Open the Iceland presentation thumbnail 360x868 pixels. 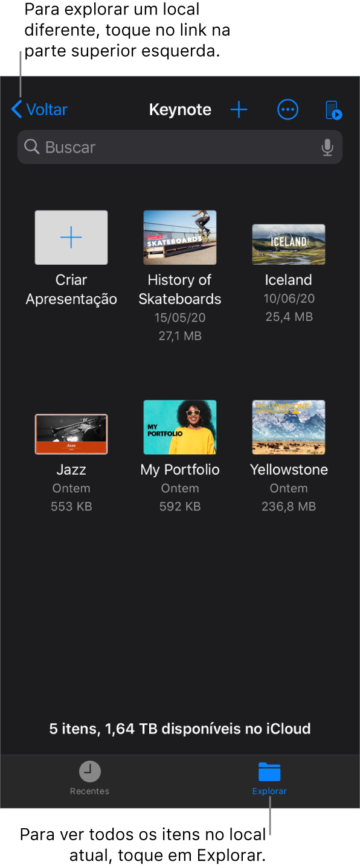coord(289,244)
